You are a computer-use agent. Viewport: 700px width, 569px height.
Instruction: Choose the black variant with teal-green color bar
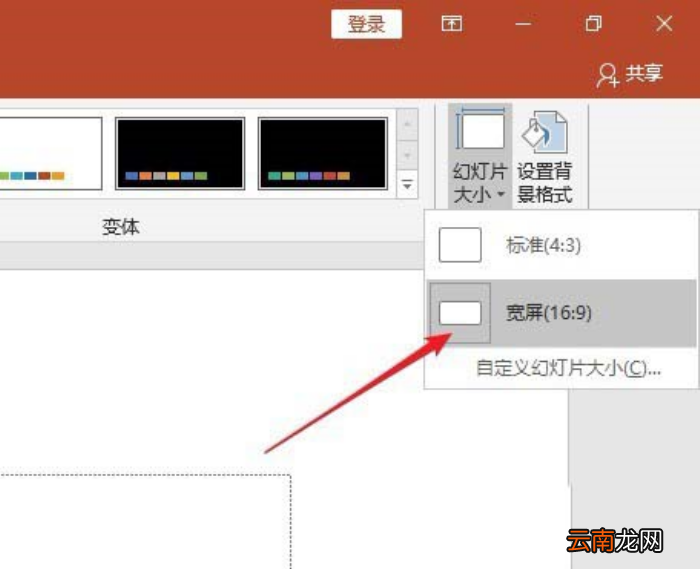click(323, 154)
